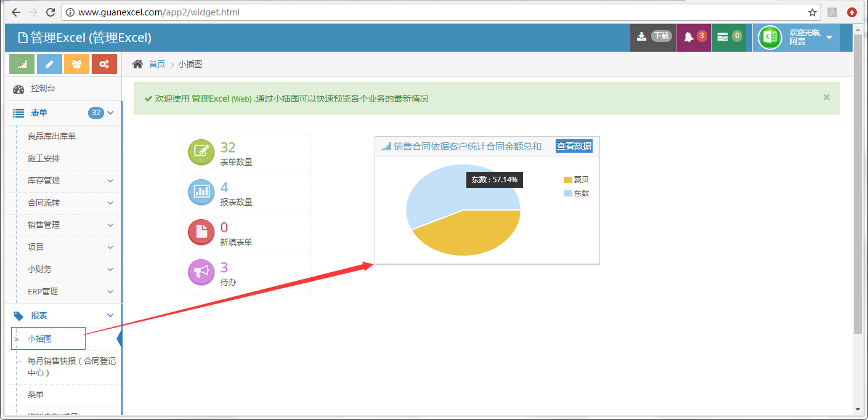View site information icon in address bar
Screen dimensions: 868x420
(70, 12)
